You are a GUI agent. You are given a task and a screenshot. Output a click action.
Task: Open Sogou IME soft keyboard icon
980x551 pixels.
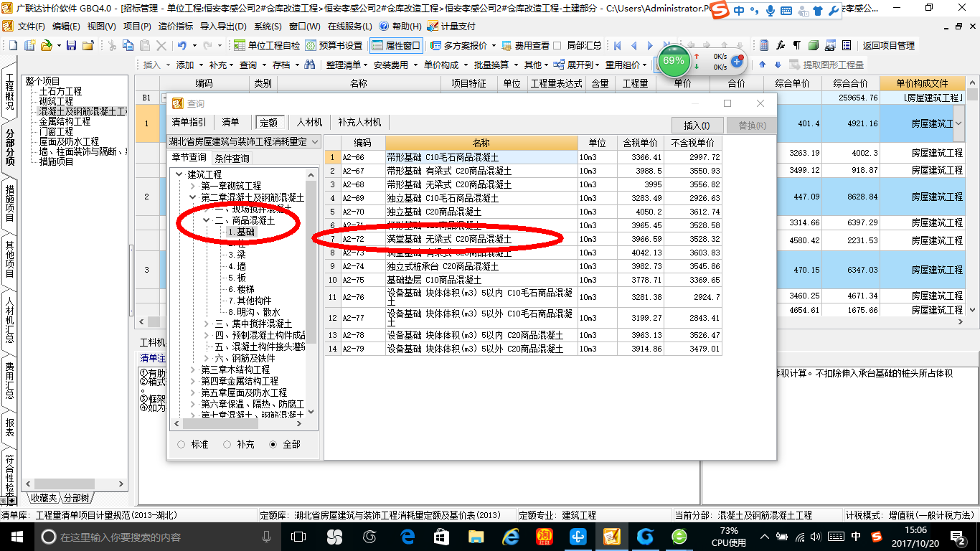786,11
